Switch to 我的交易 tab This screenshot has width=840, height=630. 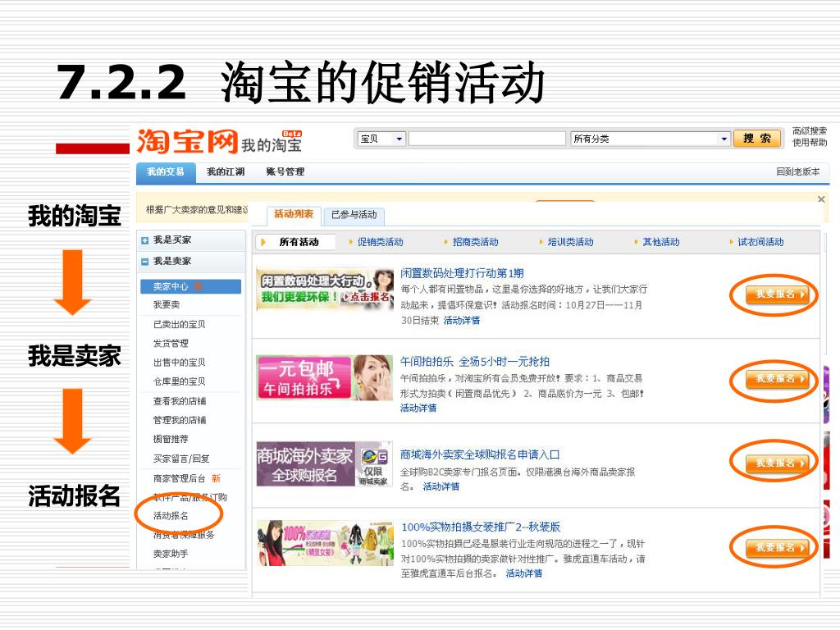[166, 172]
